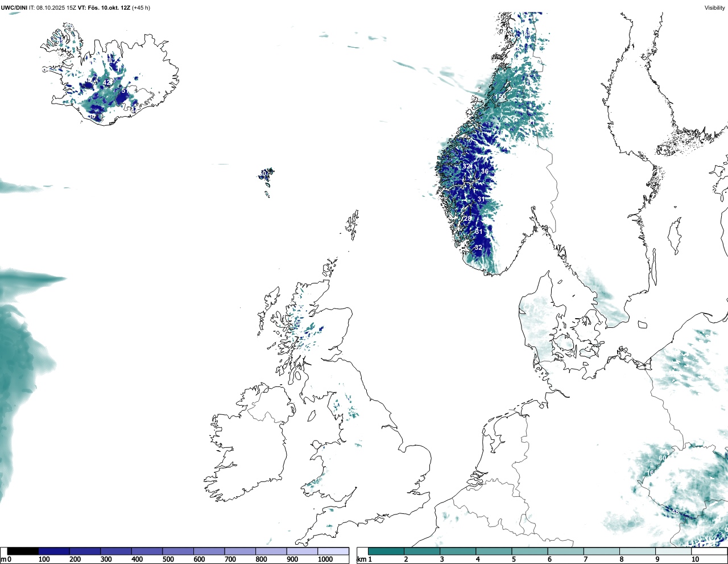Click the 'UWC/DINI' model label
Screen dimensions: 728x564
click(x=14, y=8)
